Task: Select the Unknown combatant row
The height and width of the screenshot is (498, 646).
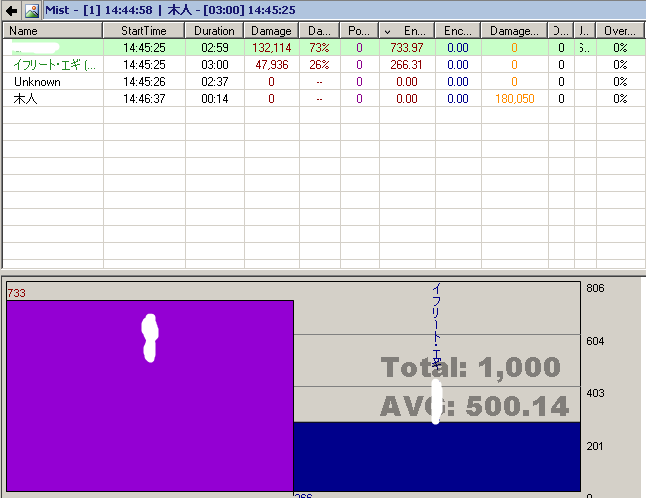Action: pos(324,82)
